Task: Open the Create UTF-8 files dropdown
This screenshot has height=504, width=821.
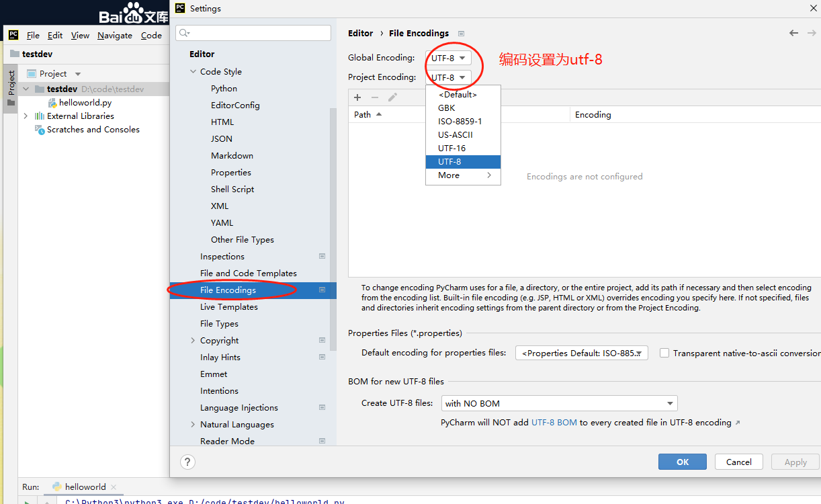Action: click(560, 403)
